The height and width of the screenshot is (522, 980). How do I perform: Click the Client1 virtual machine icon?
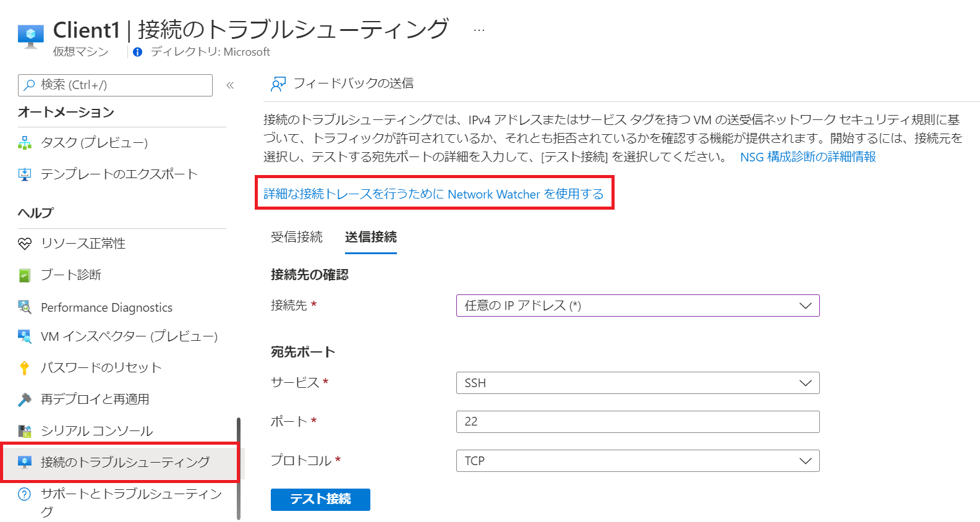tap(31, 36)
